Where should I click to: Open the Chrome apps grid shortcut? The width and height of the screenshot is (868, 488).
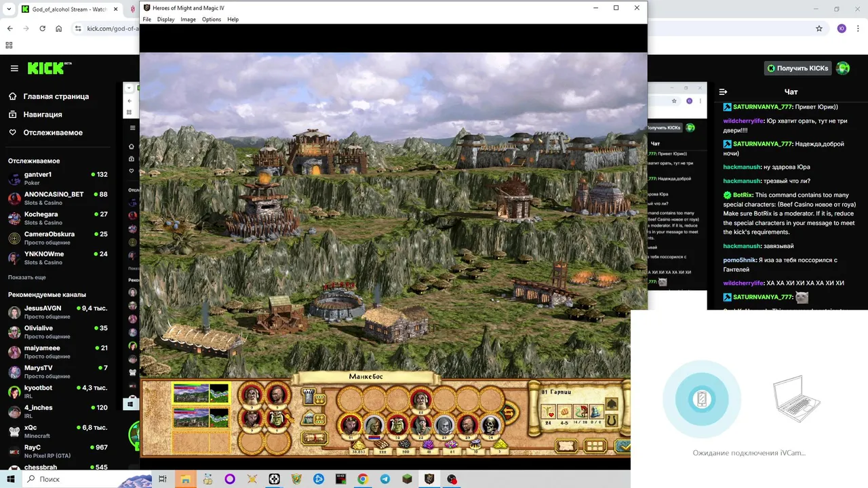coord(9,45)
